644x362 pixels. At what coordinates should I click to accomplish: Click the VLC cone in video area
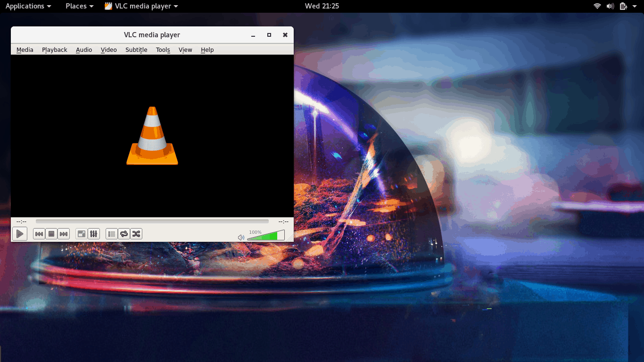(152, 136)
